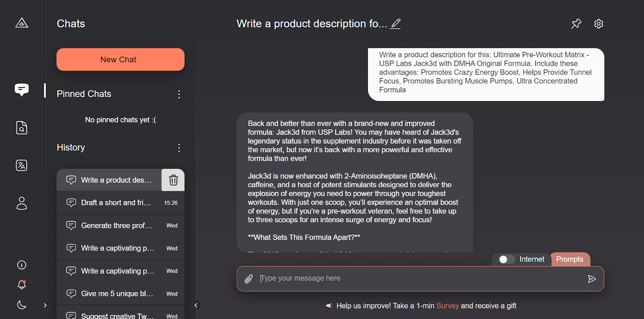This screenshot has width=644, height=319.
Task: Click the '**What Sets This Formula Apart?**' text
Action: 304,237
